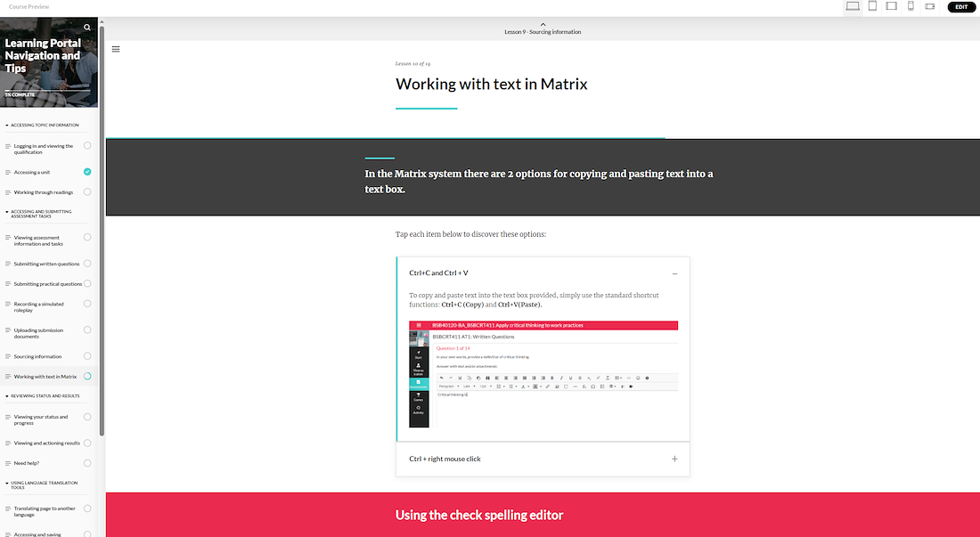This screenshot has height=537, width=980.
Task: Click plus icon on Ctrl + right mouse click
Action: pos(674,459)
